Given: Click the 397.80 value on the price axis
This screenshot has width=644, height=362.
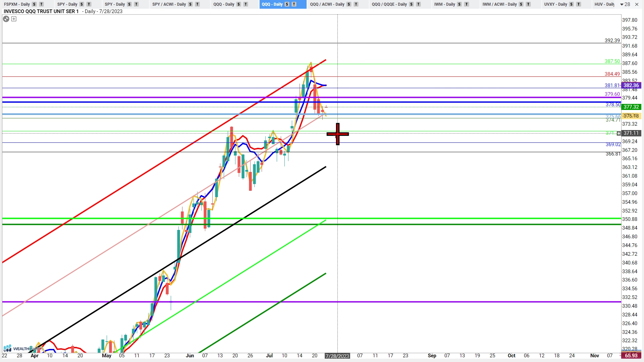Looking at the screenshot, I should point(630,20).
